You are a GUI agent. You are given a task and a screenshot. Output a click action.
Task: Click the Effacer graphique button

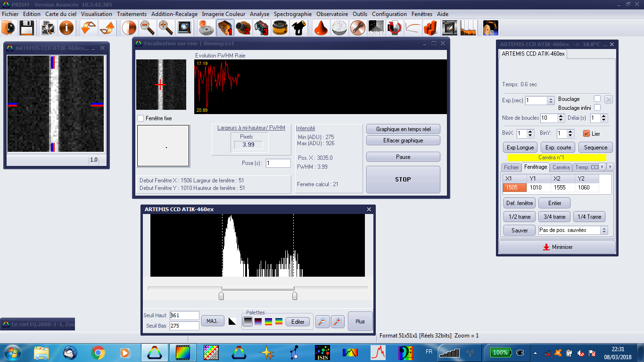point(403,140)
